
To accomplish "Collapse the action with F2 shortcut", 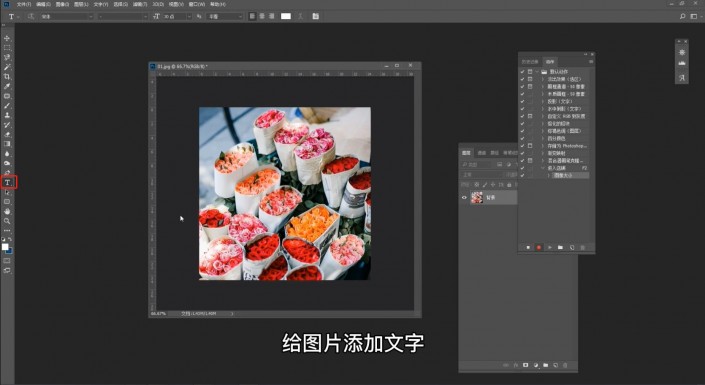I will (x=543, y=168).
